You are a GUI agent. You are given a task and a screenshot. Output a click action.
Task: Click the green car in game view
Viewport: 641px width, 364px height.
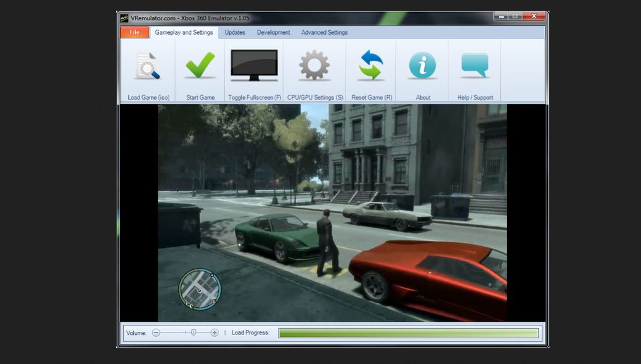click(278, 238)
